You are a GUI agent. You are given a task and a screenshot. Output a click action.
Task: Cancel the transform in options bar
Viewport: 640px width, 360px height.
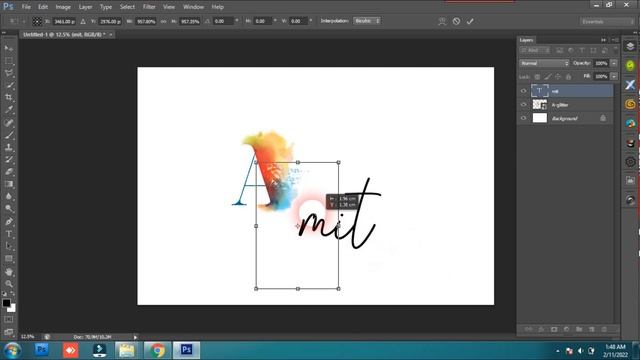coord(456,21)
